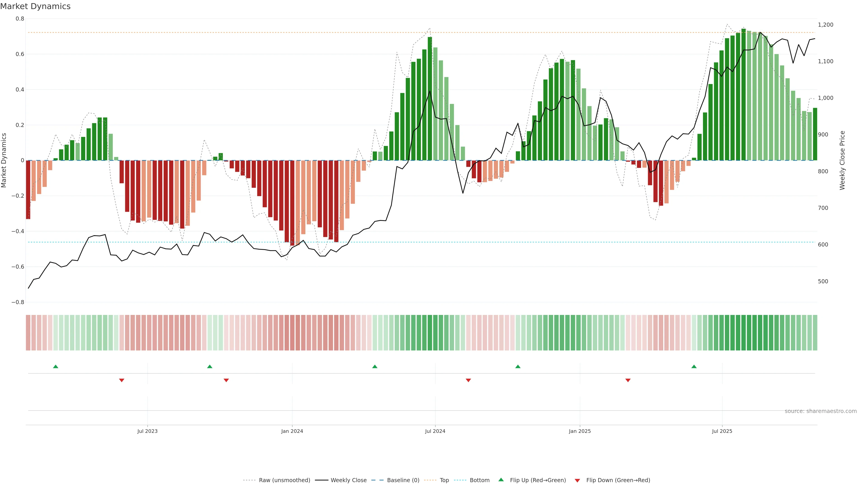This screenshot has height=488, width=868.
Task: Click red triangle icon in legend for Flip Down
Action: (577, 480)
